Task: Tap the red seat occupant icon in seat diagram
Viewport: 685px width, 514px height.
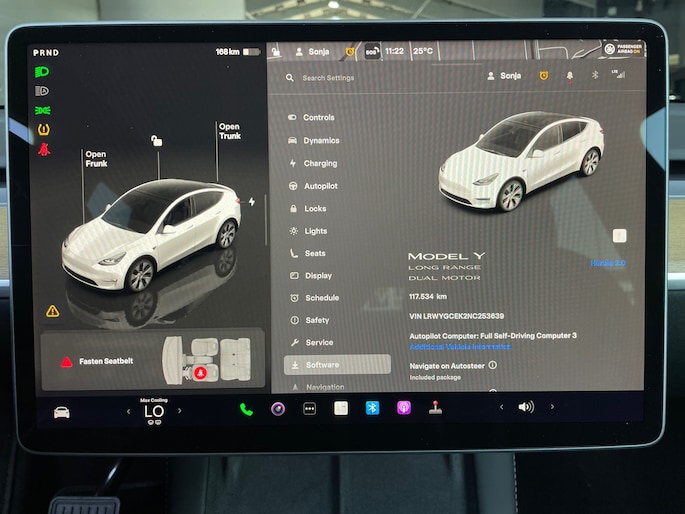Action: (201, 373)
